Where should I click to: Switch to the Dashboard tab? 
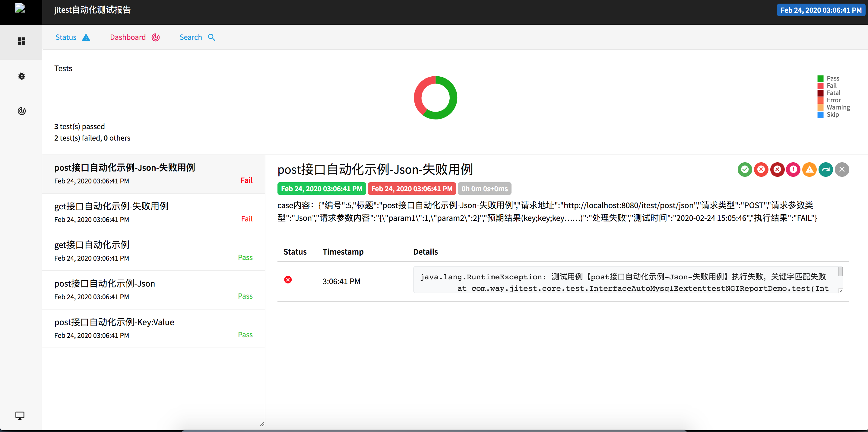[x=128, y=37]
